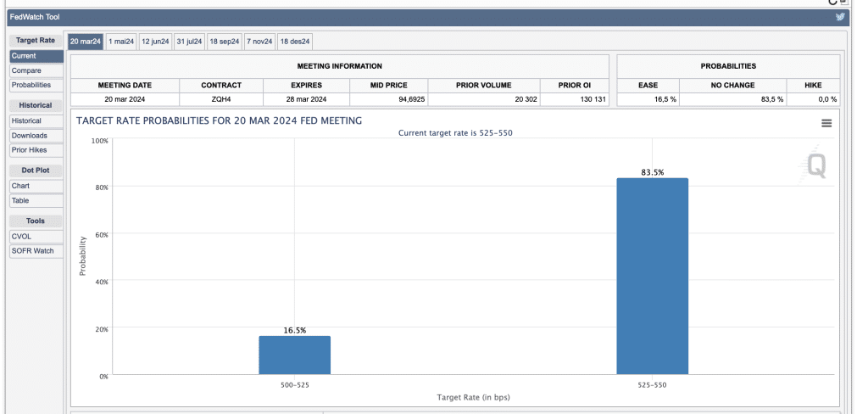Screen dimensions: 868x414
Task: Click the 0,0 % hike probability cell
Action: (813, 100)
